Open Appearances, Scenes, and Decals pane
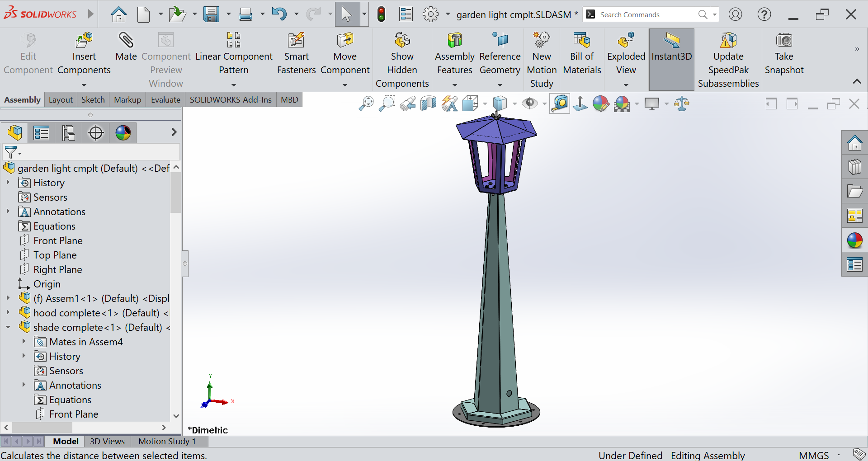This screenshot has height=461, width=868. [x=854, y=241]
